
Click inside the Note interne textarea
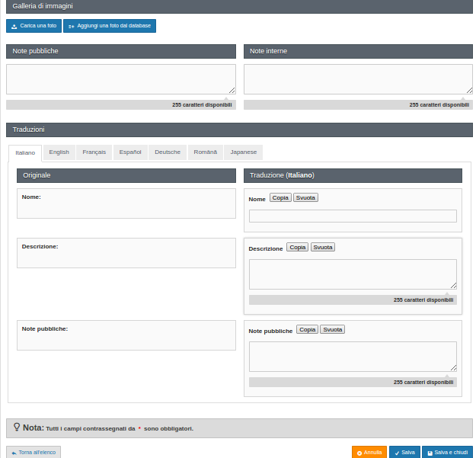tap(358, 79)
